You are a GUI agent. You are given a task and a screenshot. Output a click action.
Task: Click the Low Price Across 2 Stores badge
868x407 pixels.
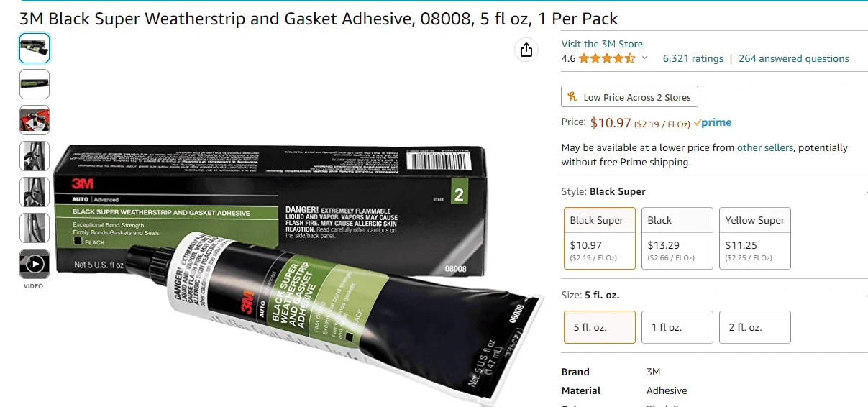[629, 97]
